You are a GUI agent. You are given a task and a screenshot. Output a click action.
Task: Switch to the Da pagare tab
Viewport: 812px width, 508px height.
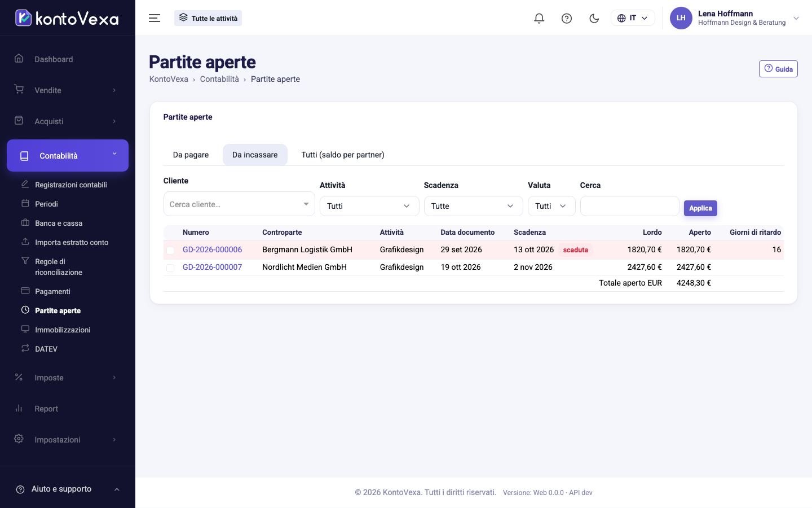pyautogui.click(x=191, y=155)
